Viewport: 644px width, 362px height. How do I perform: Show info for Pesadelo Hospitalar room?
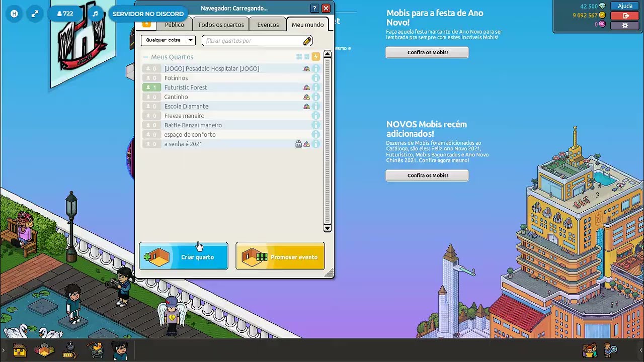pyautogui.click(x=316, y=68)
